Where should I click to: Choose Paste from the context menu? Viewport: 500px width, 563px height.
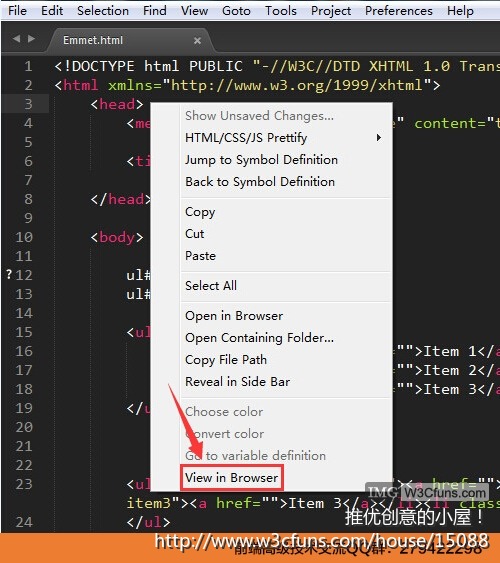tap(286, 256)
